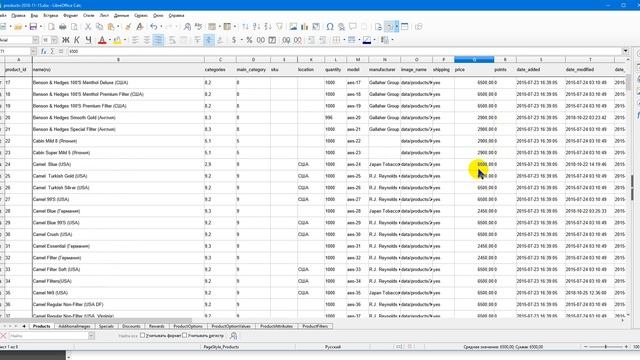The height and width of the screenshot is (360, 640).
Task: Adjust the zoom slider in status bar
Action: click(606, 347)
